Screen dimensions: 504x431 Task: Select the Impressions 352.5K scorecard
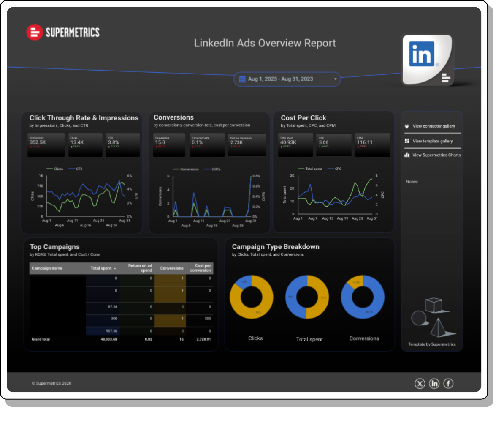coord(46,145)
